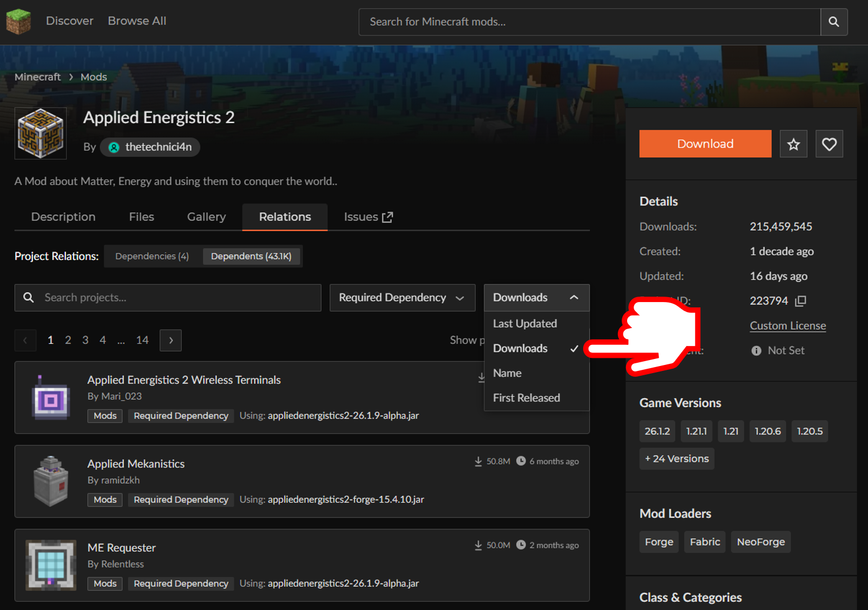Go to page 2 of results
Image resolution: width=868 pixels, height=610 pixels.
coord(68,341)
